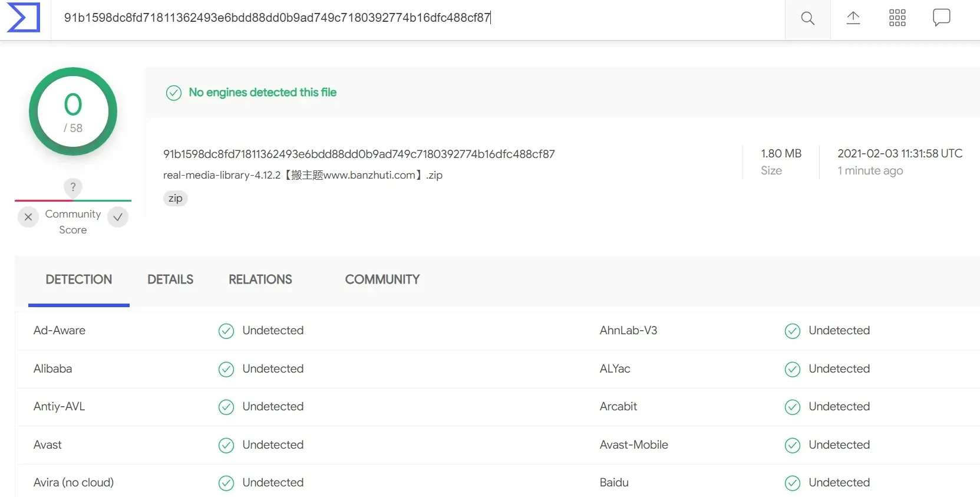Click the check icon in the ALYac row
980x497 pixels.
point(793,370)
